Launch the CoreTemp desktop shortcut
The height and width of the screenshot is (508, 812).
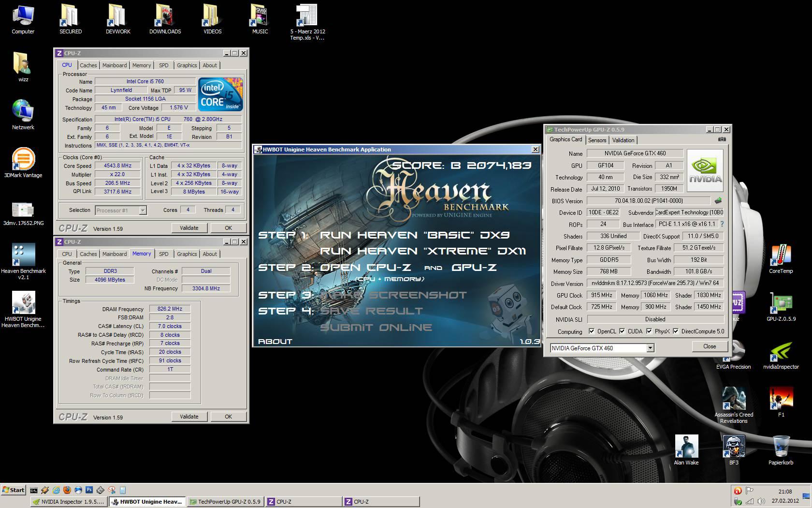tap(781, 259)
